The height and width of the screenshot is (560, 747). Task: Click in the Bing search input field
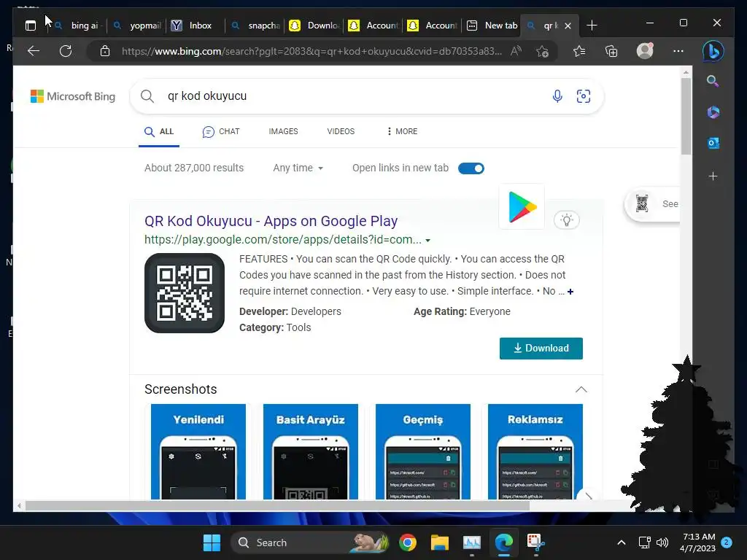coord(352,96)
